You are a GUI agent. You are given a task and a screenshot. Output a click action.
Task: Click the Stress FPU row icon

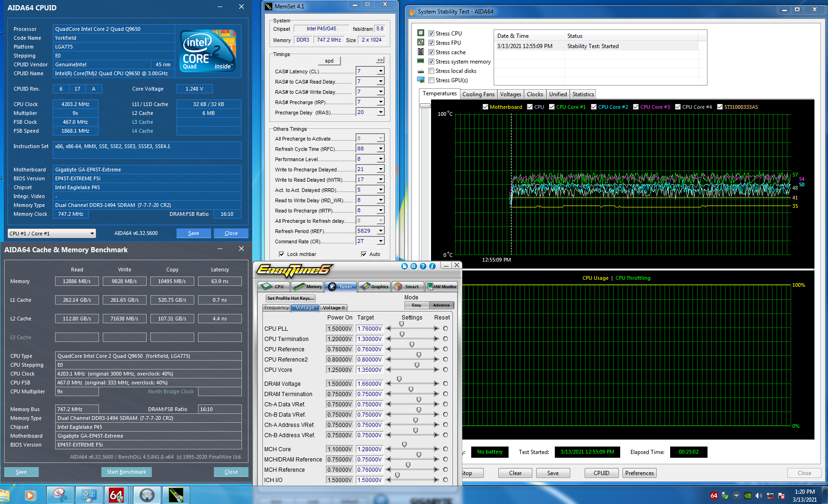tap(421, 42)
